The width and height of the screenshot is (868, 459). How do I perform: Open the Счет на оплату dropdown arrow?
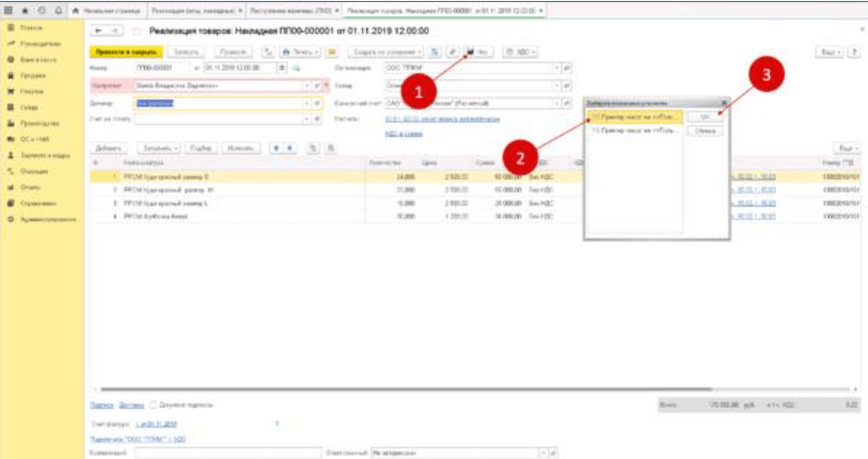point(307,119)
